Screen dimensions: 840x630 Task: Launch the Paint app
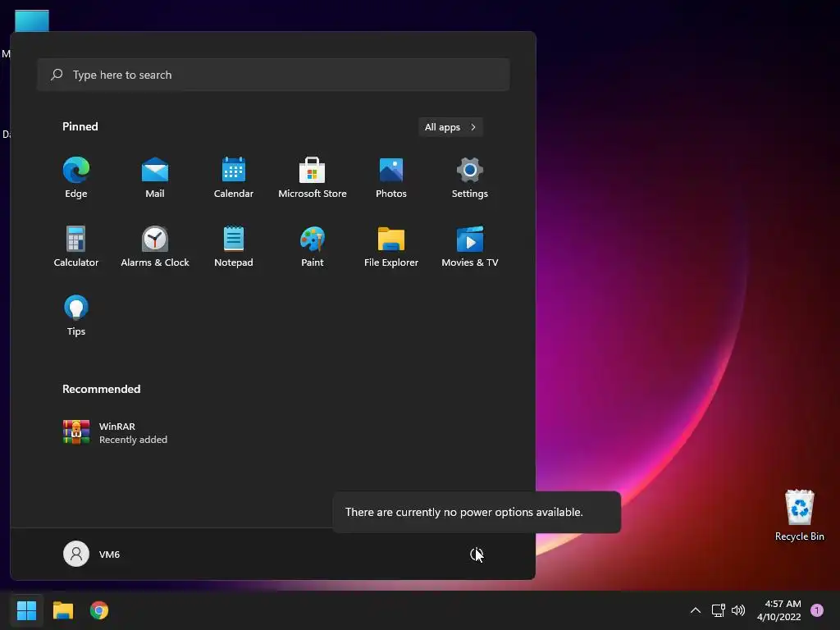coord(313,246)
